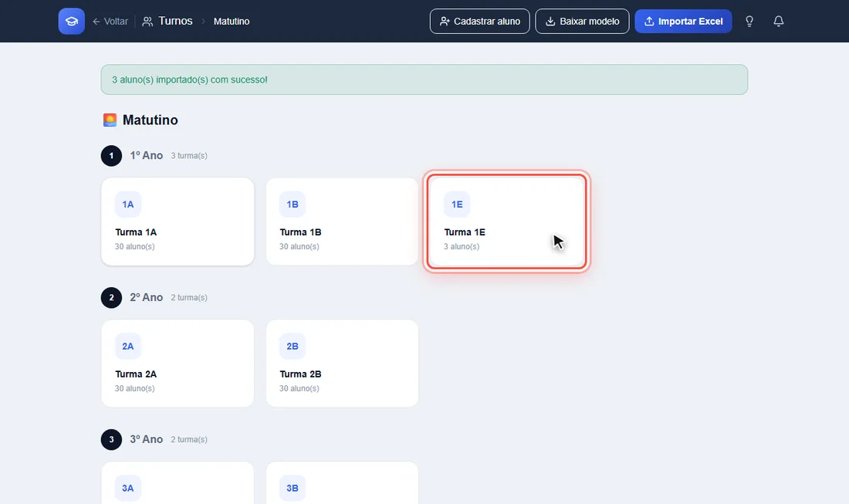Click the 1A class badge

(x=128, y=204)
